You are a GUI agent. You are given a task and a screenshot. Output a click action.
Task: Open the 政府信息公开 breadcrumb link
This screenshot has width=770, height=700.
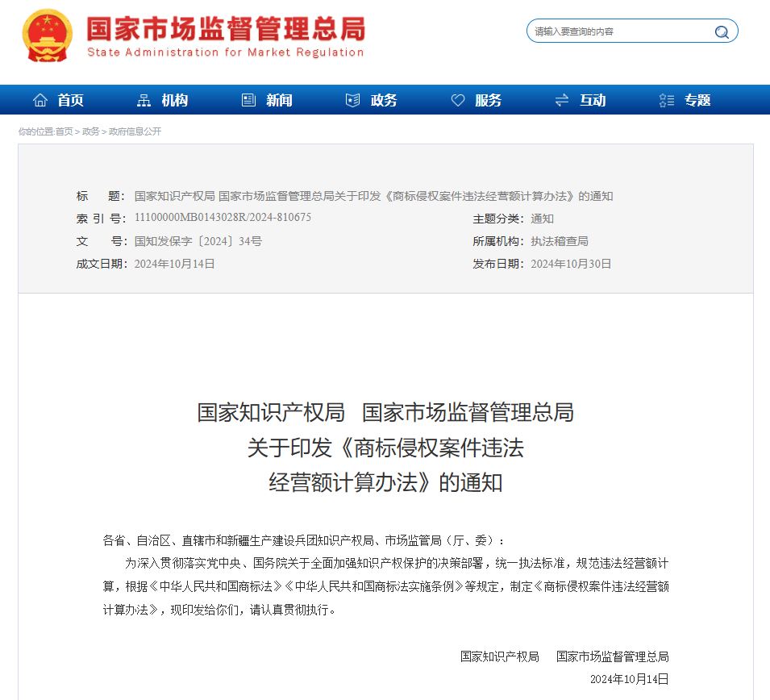135,131
